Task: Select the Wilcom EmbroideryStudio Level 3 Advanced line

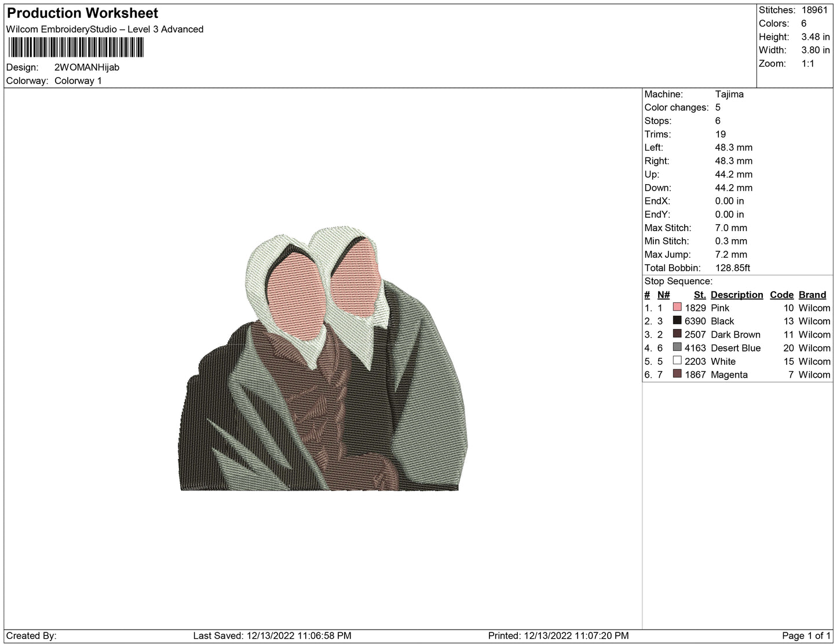Action: [105, 29]
